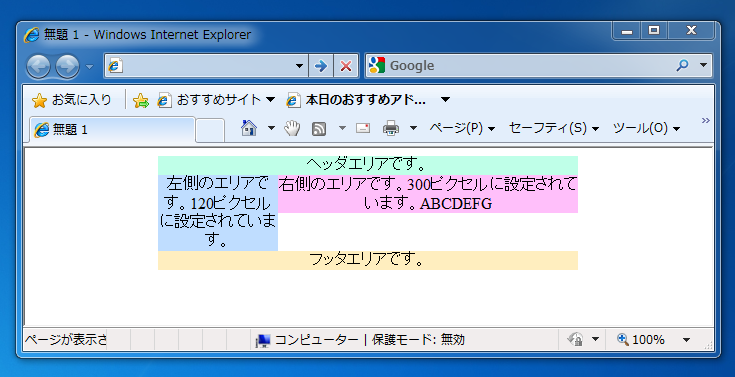
Task: Click ページが表示さ status bar text
Action: (x=66, y=339)
